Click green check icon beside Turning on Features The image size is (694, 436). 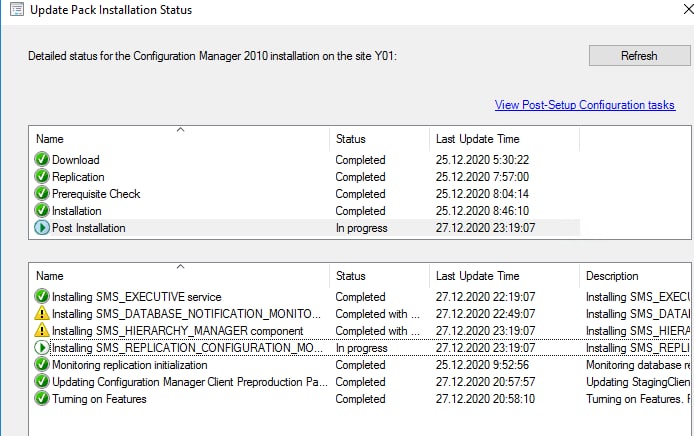click(x=42, y=399)
